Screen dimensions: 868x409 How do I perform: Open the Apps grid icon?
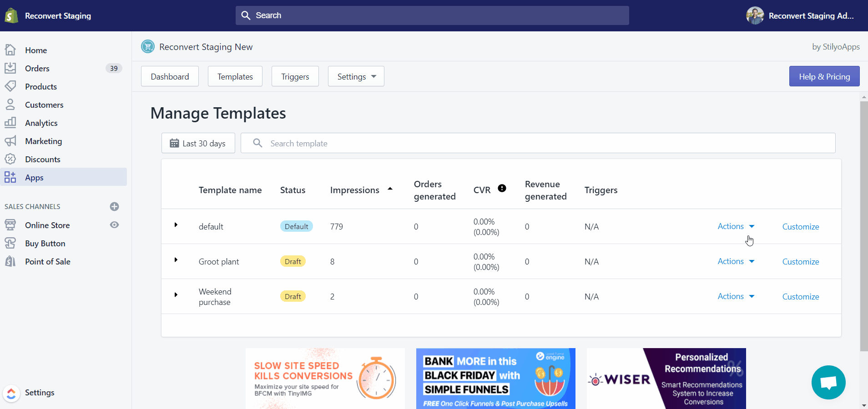tap(10, 177)
